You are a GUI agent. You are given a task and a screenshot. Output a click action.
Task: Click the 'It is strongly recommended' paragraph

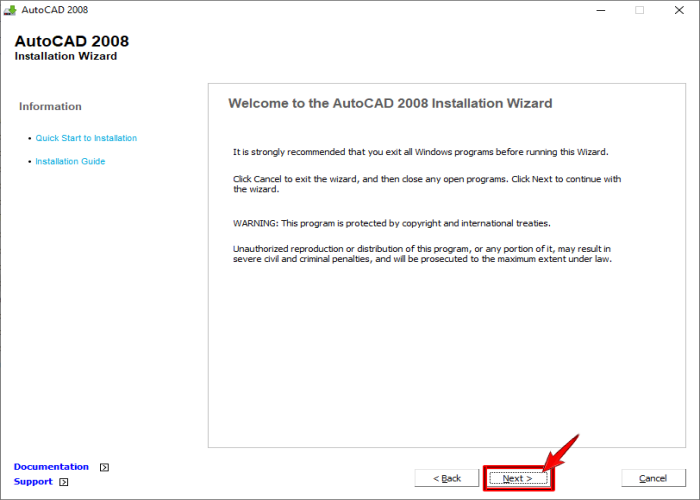tap(421, 152)
